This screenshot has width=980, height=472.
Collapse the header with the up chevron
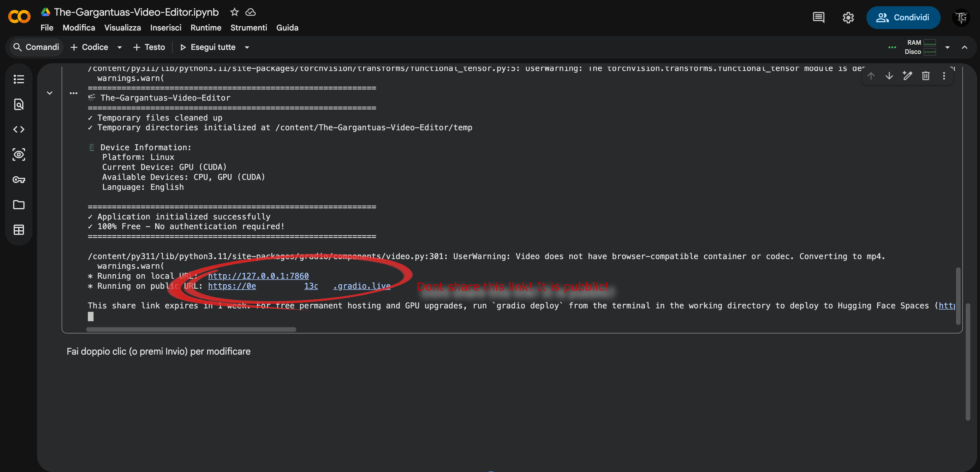click(964, 47)
